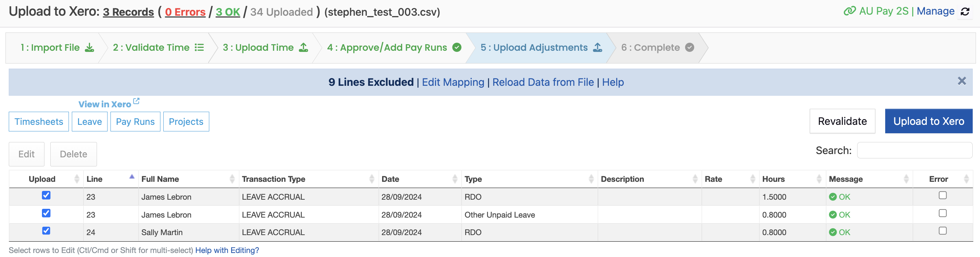Focus the Search input field

[915, 150]
